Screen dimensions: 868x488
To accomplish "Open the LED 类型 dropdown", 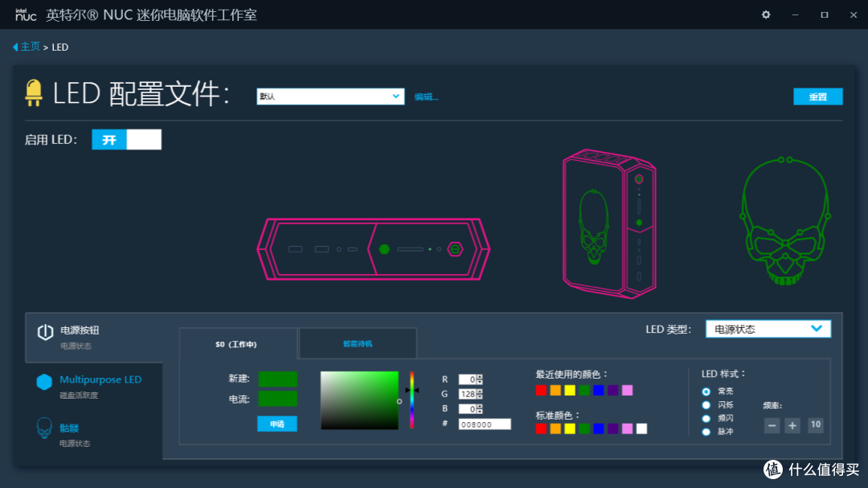I will click(768, 329).
